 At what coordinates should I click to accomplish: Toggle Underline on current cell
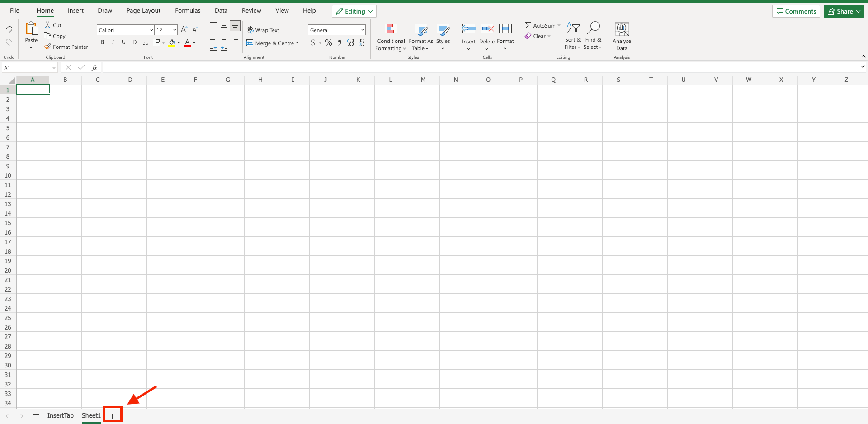(123, 42)
